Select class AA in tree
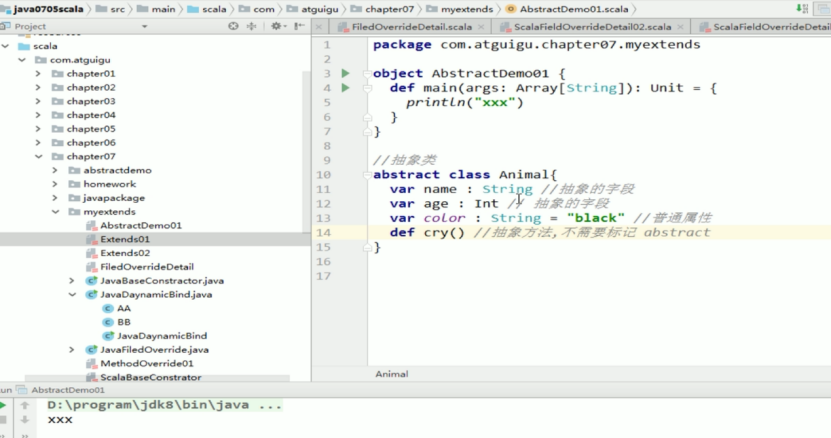 point(123,308)
